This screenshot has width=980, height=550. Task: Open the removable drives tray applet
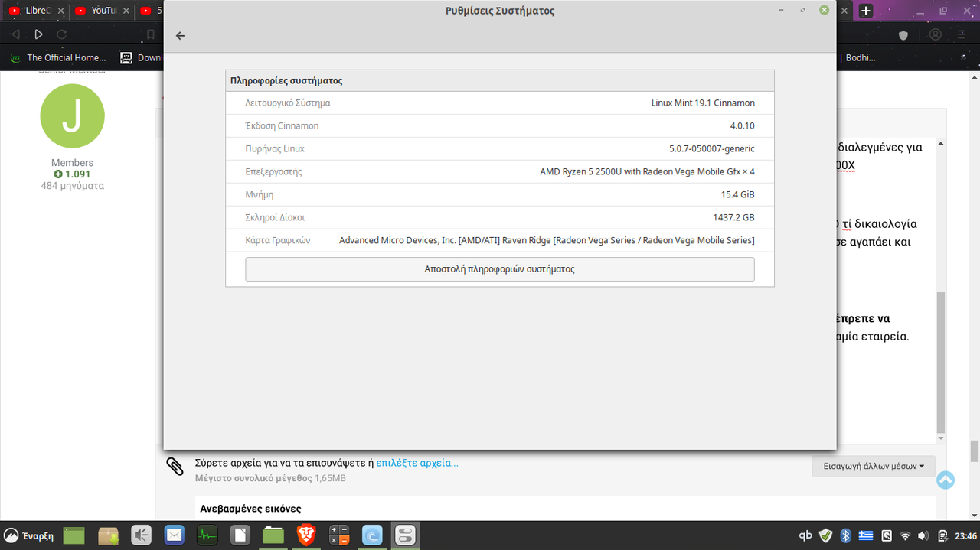click(x=887, y=535)
